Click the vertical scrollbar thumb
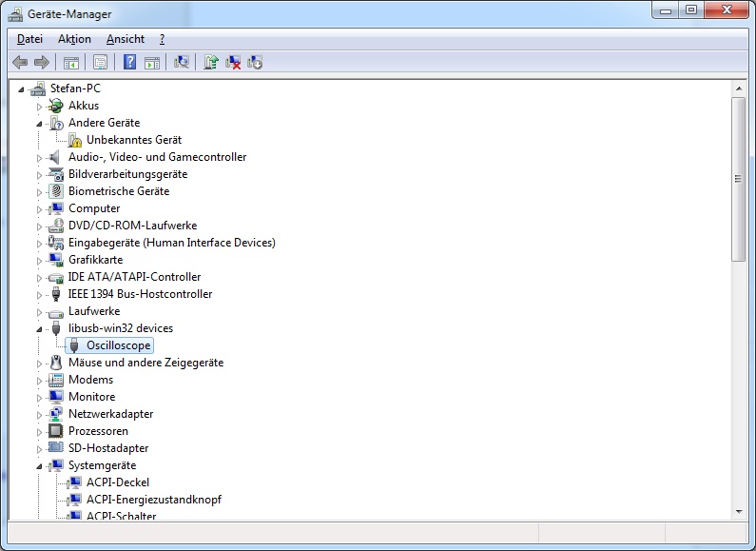Image resolution: width=756 pixels, height=551 pixels. [738, 179]
